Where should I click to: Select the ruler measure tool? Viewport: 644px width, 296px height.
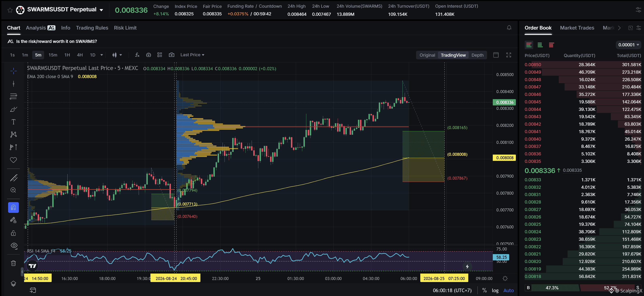click(x=14, y=178)
